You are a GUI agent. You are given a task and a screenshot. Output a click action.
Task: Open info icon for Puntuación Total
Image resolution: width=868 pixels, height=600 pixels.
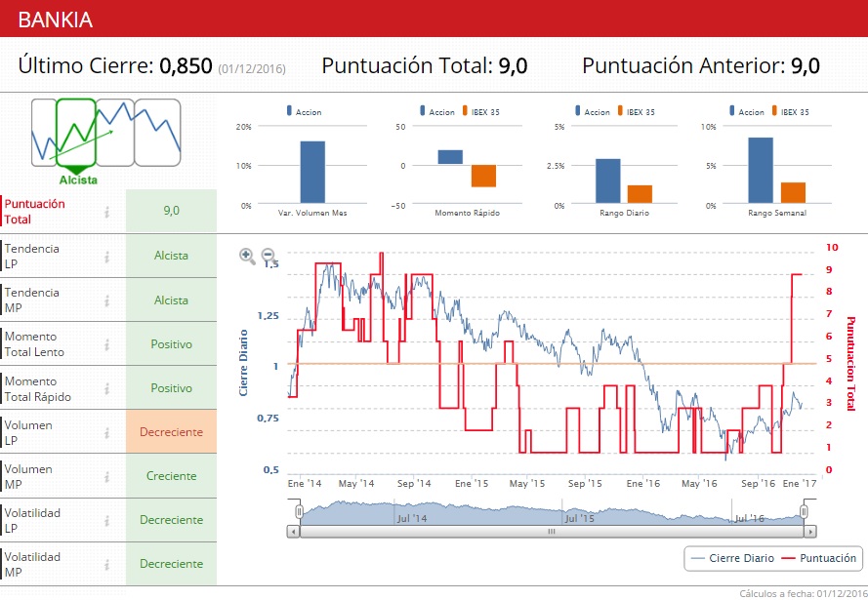point(106,212)
